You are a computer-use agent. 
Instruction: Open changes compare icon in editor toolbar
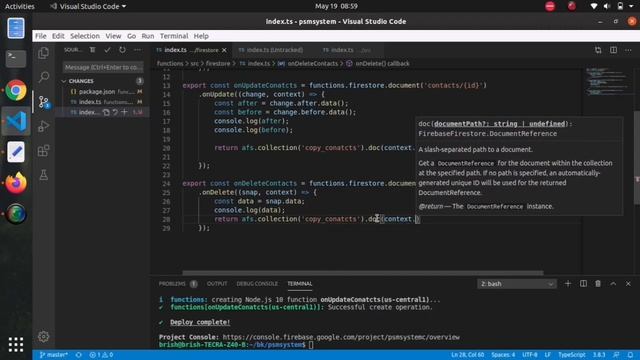(x=598, y=50)
